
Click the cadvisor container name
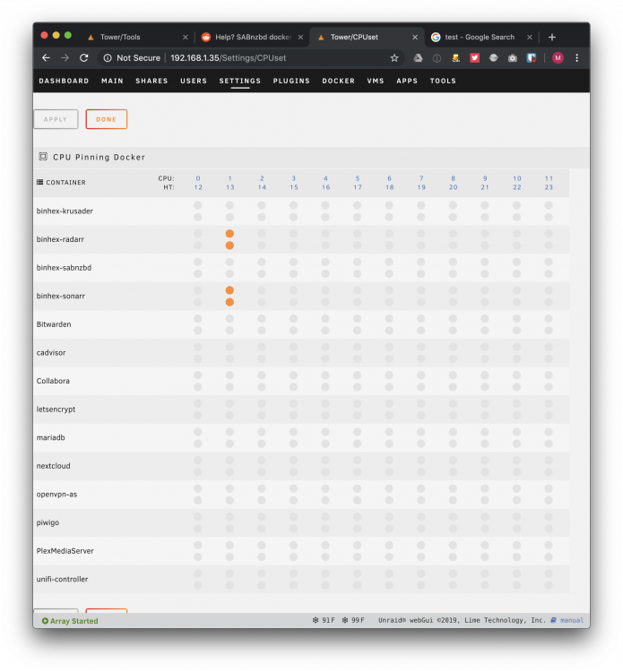coord(51,353)
